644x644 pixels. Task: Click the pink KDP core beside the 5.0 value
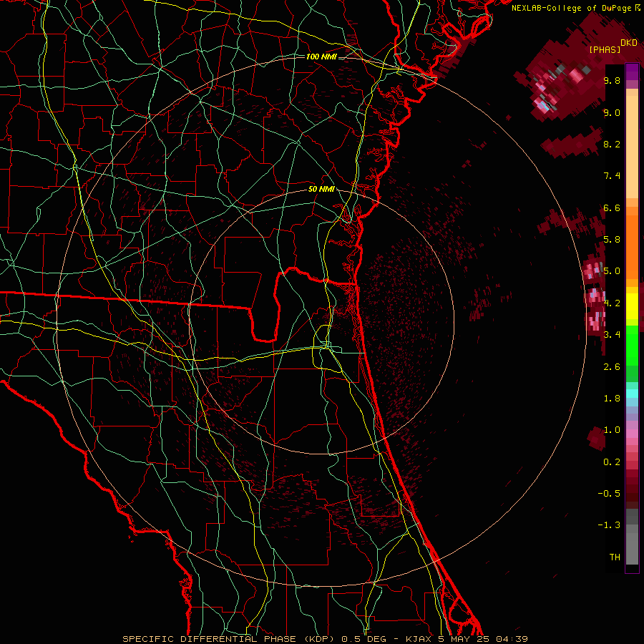[593, 271]
